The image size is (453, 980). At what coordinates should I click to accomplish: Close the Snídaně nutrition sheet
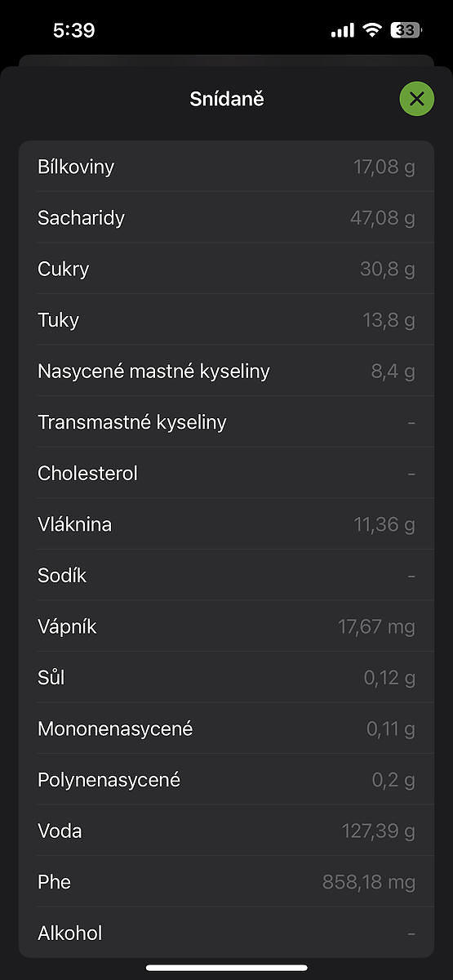click(x=416, y=100)
